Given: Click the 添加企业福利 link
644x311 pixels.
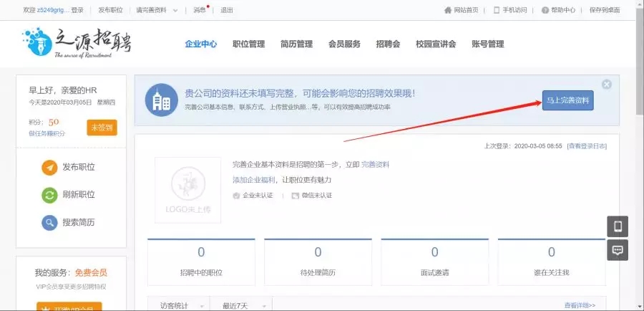Looking at the screenshot, I should point(253,180).
